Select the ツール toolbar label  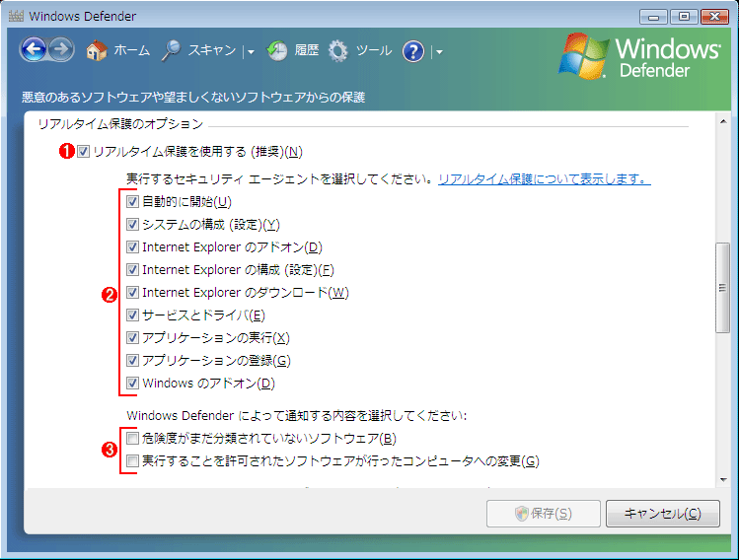[x=374, y=50]
